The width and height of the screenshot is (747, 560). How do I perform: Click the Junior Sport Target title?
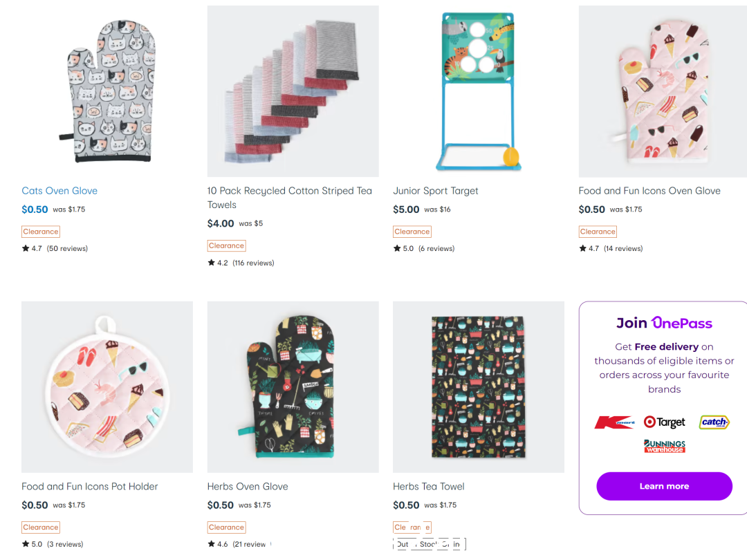tap(436, 191)
